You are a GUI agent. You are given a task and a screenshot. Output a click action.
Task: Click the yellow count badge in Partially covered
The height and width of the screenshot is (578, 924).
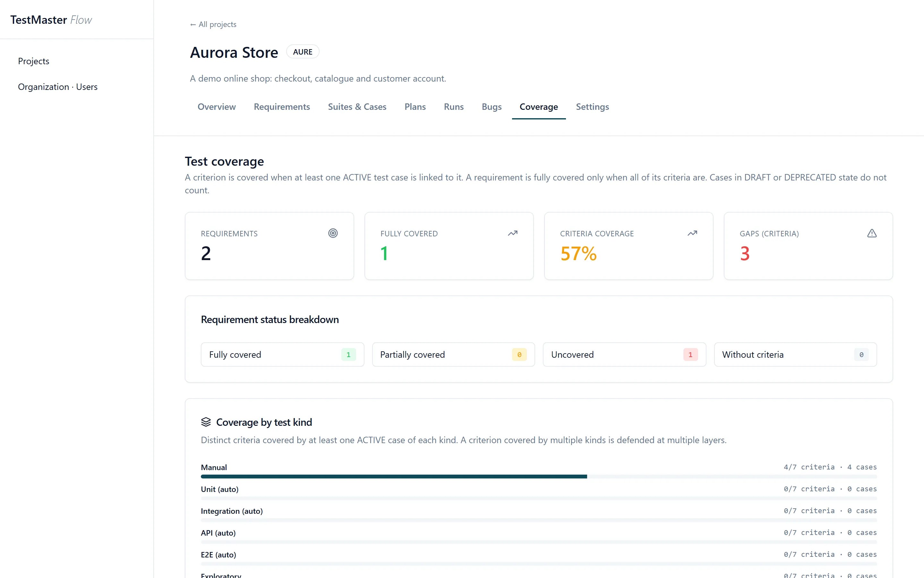[x=519, y=355]
